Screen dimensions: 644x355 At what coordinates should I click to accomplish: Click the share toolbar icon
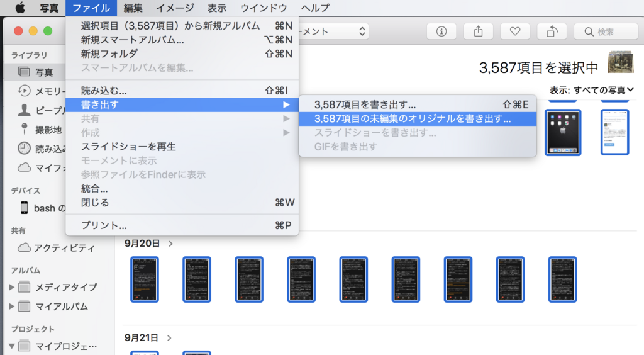pyautogui.click(x=478, y=31)
